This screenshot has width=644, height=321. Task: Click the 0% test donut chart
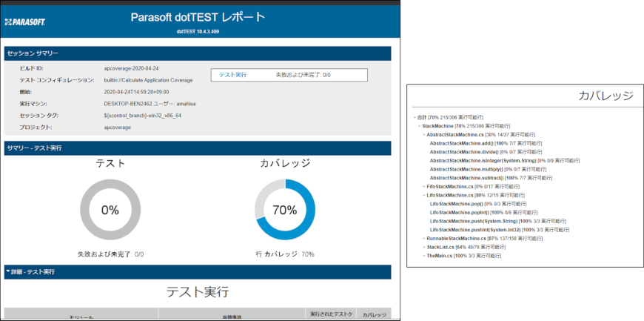pos(110,210)
